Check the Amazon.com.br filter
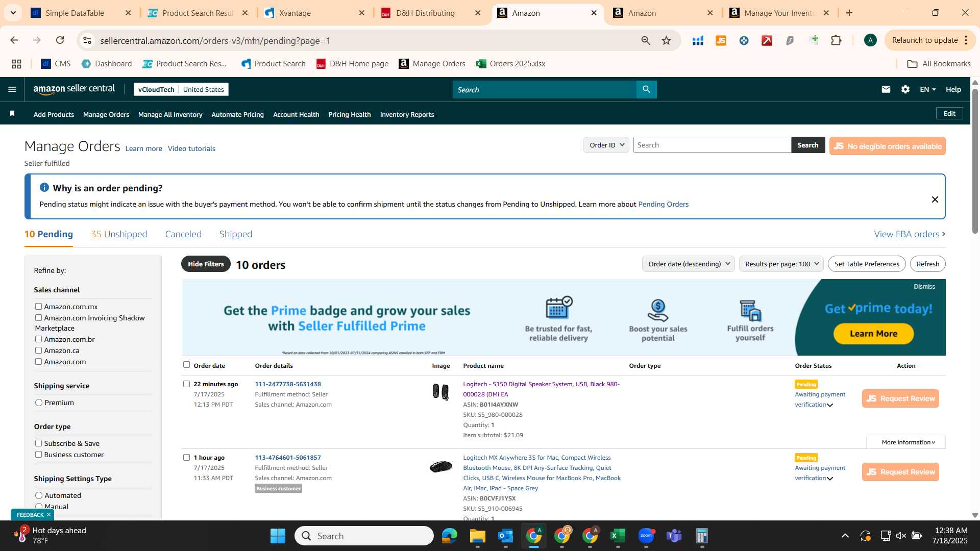The height and width of the screenshot is (551, 980). click(x=38, y=339)
